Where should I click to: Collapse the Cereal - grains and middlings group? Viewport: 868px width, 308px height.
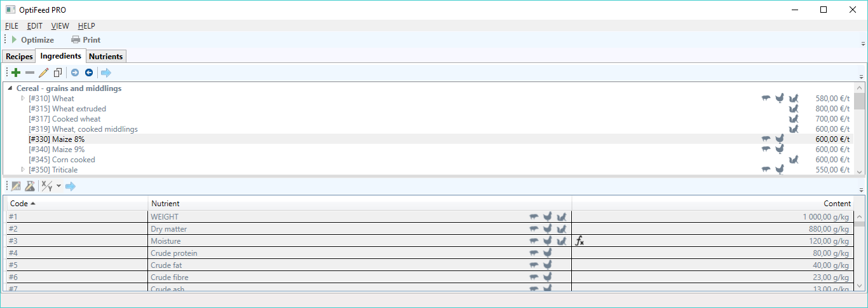coord(10,88)
